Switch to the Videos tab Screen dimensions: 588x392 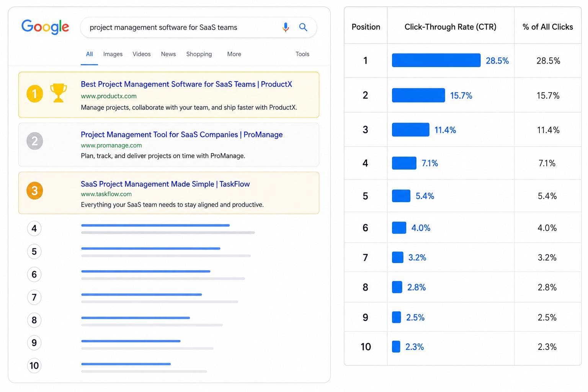(x=142, y=54)
